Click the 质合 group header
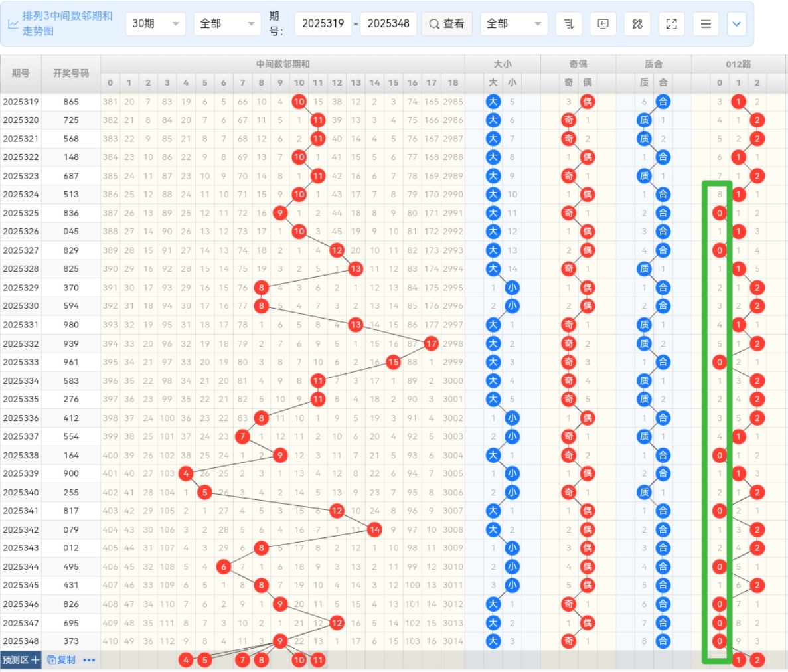 point(653,64)
